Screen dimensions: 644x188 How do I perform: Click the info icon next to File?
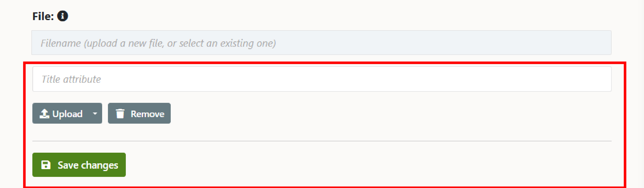63,16
